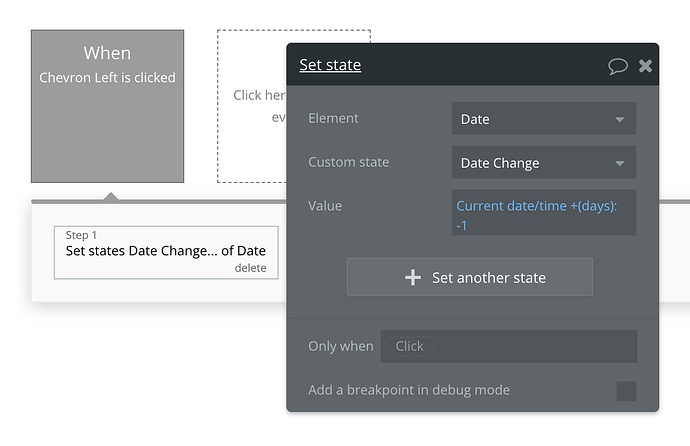Edit the Current date/time value expression

point(536,205)
